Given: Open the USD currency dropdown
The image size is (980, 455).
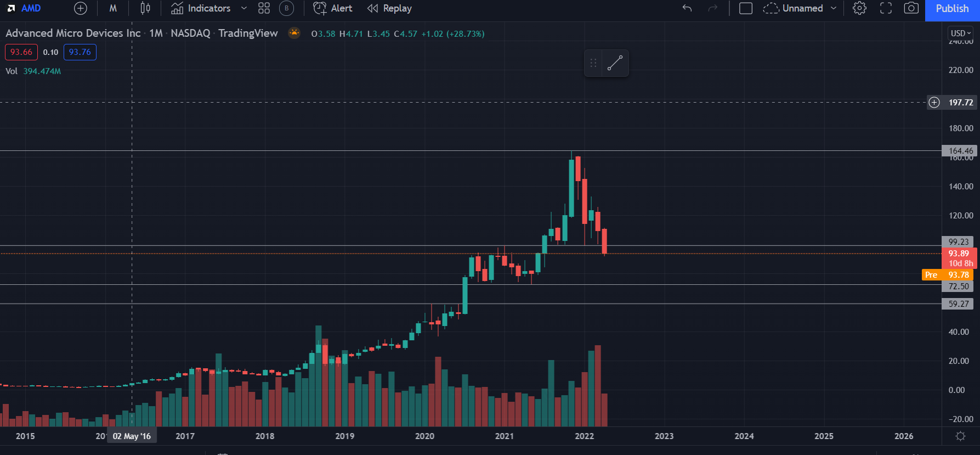Looking at the screenshot, I should click(x=961, y=33).
